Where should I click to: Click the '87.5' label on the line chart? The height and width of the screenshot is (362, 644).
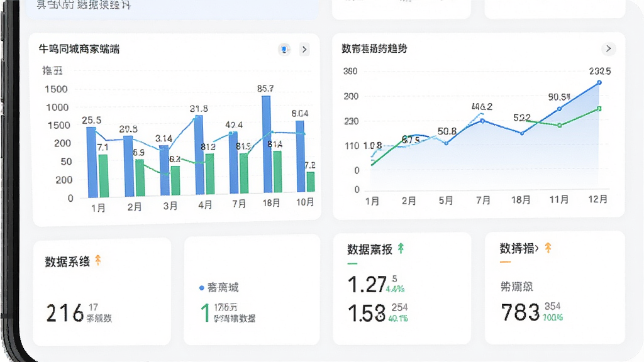[x=411, y=140]
